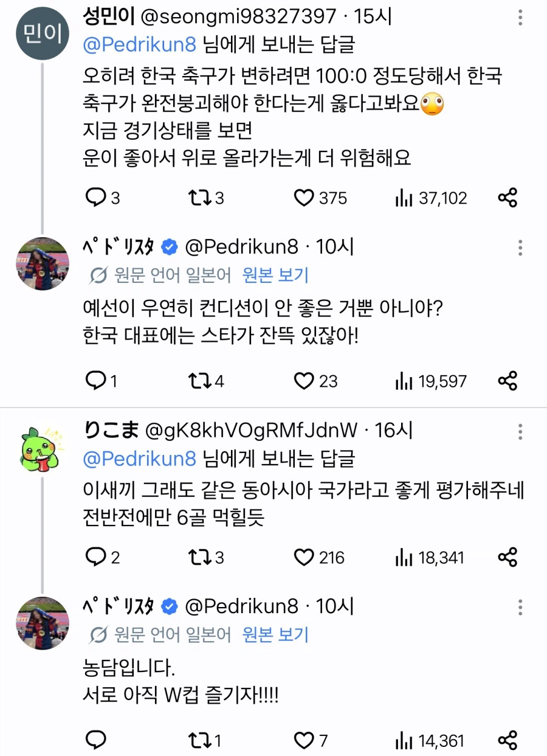Open more options menu on 성민이's tweet

[x=520, y=17]
